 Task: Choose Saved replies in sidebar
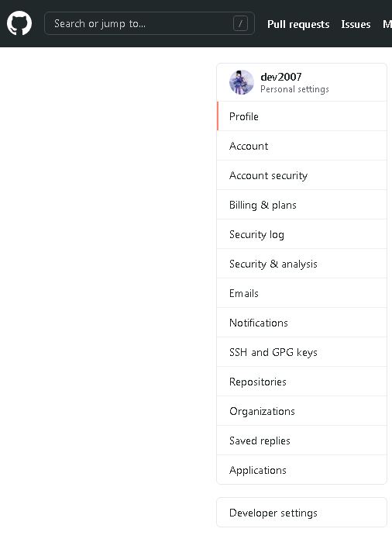(301, 441)
